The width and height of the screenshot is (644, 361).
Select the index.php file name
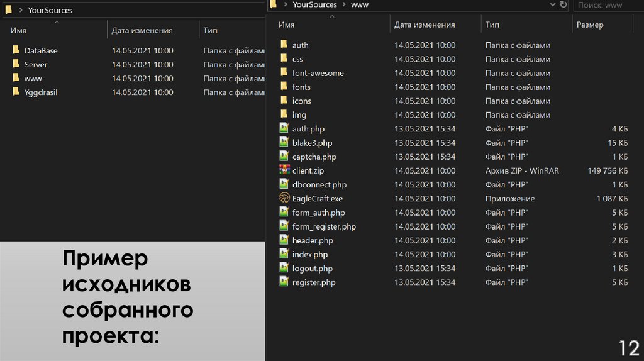[x=309, y=255]
